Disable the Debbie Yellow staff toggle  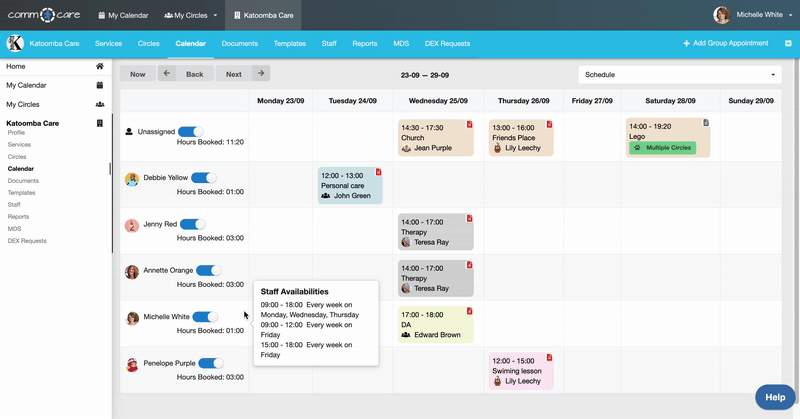click(x=203, y=178)
